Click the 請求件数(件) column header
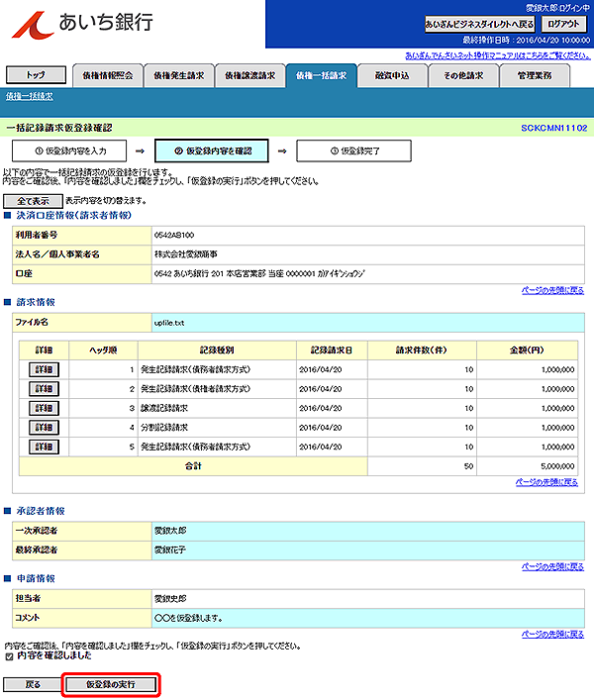Image resolution: width=594 pixels, height=700 pixels. tap(422, 350)
